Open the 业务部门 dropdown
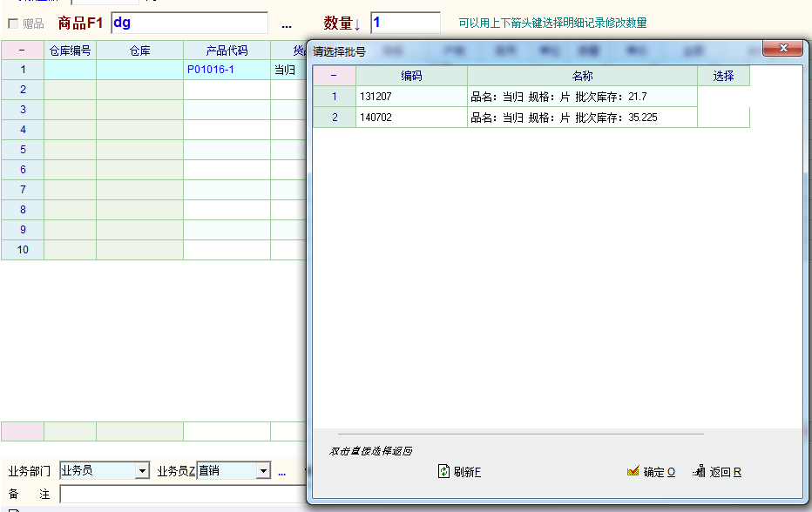The image size is (812, 512). point(142,471)
